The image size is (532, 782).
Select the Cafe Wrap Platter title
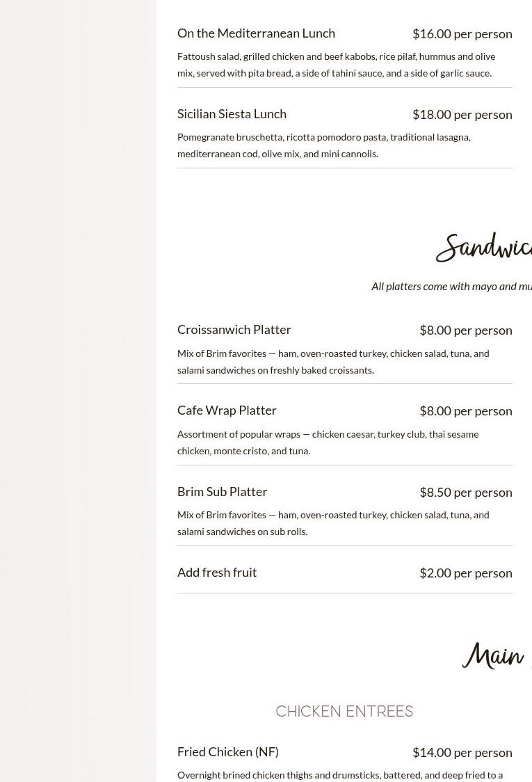(227, 410)
